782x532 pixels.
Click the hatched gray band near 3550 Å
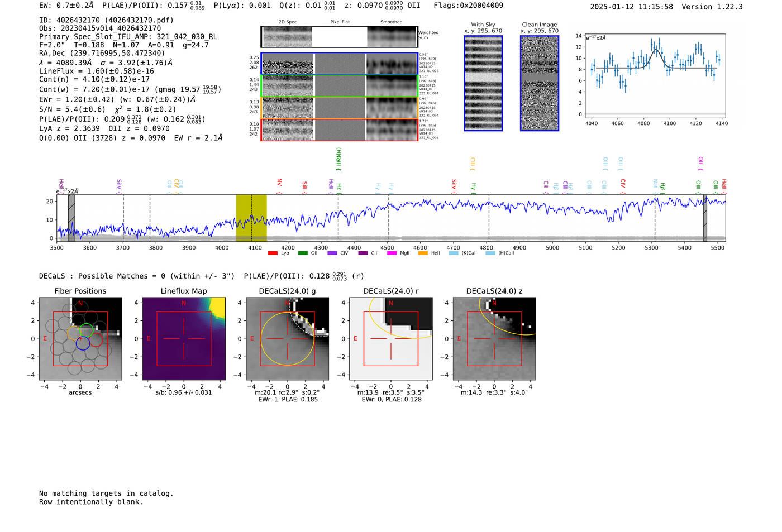(x=71, y=218)
